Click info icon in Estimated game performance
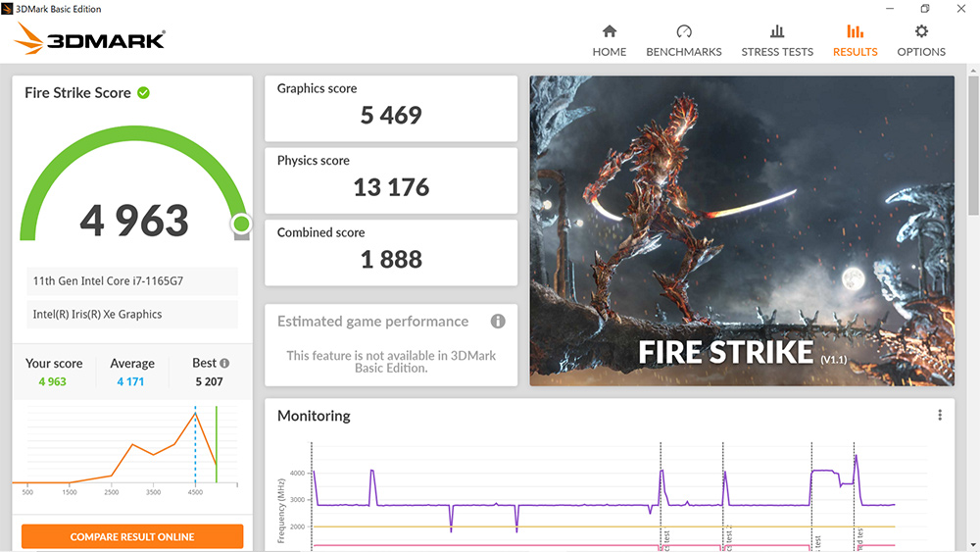 [x=498, y=321]
